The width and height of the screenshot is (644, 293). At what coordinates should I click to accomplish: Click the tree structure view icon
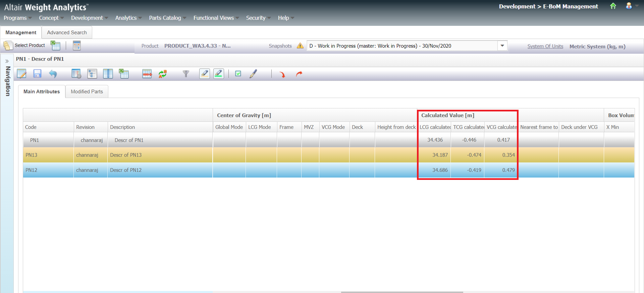[92, 74]
